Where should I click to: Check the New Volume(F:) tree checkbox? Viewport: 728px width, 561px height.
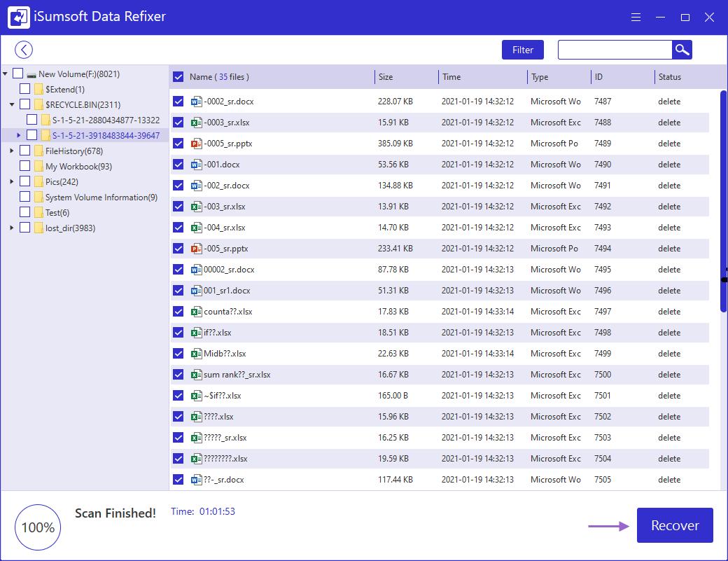(x=17, y=74)
